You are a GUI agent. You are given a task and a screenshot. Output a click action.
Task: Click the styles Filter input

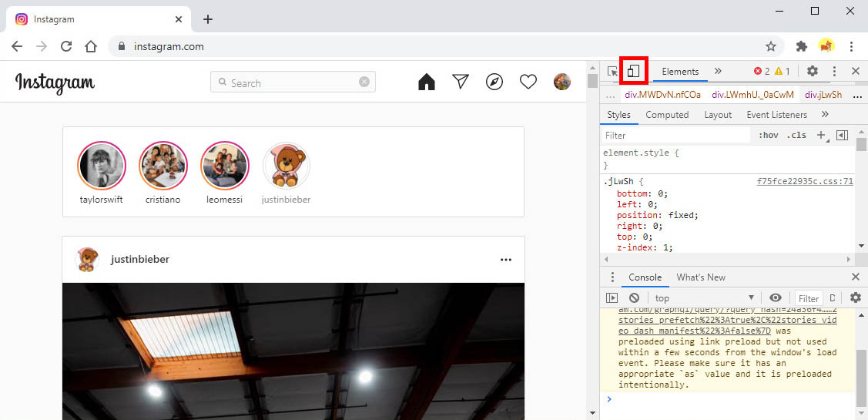[x=675, y=135]
